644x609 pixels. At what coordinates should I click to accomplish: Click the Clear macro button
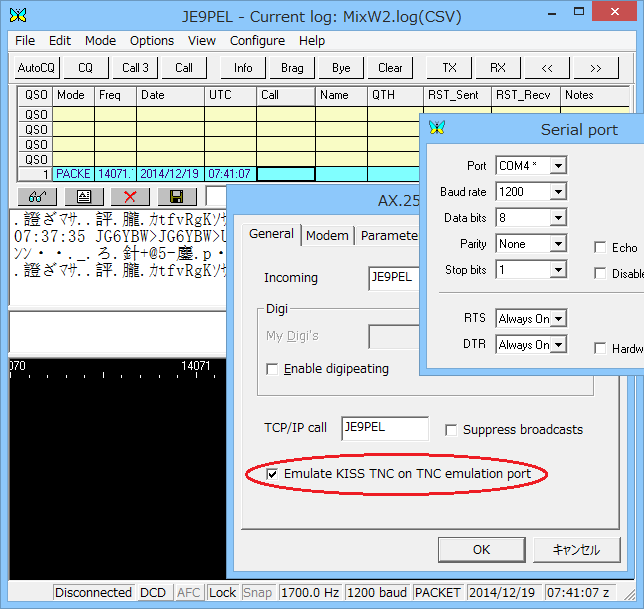click(390, 68)
